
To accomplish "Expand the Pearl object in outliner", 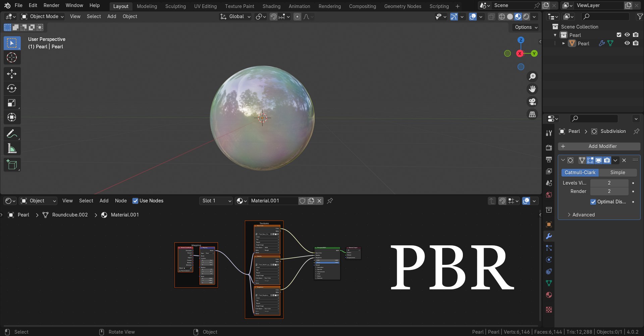I will tap(563, 43).
